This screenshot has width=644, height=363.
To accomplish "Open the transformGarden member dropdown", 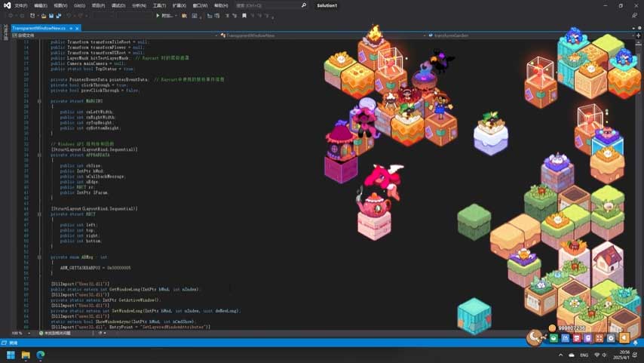I will (x=530, y=35).
